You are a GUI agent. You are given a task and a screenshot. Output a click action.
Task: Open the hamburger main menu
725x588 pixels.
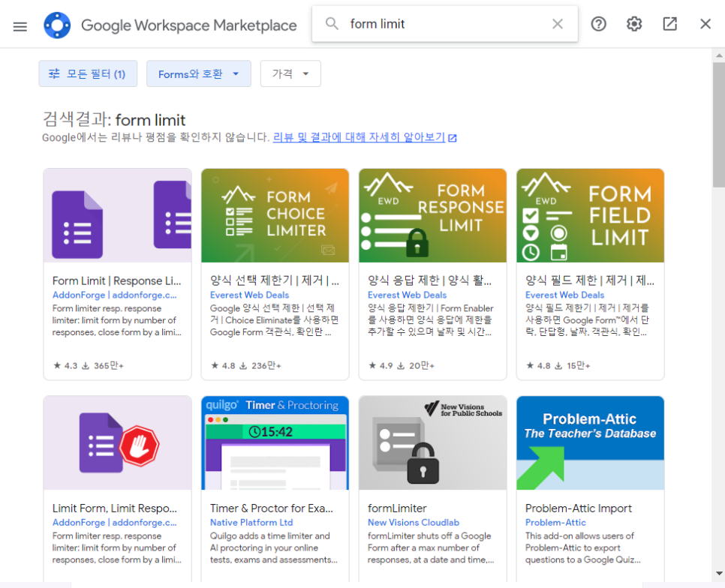click(20, 26)
